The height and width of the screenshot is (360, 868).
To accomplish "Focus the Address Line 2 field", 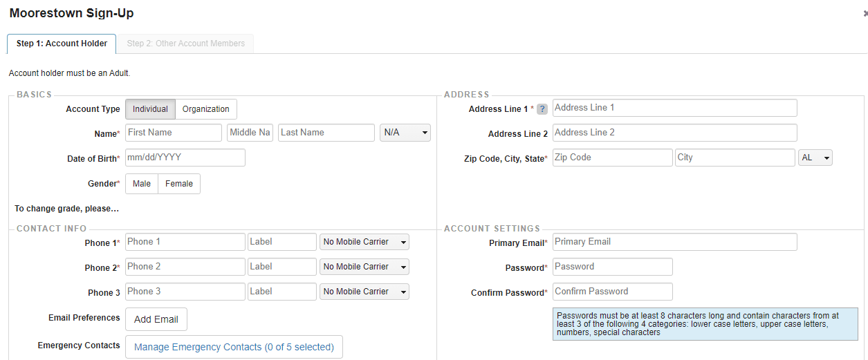I will 675,133.
